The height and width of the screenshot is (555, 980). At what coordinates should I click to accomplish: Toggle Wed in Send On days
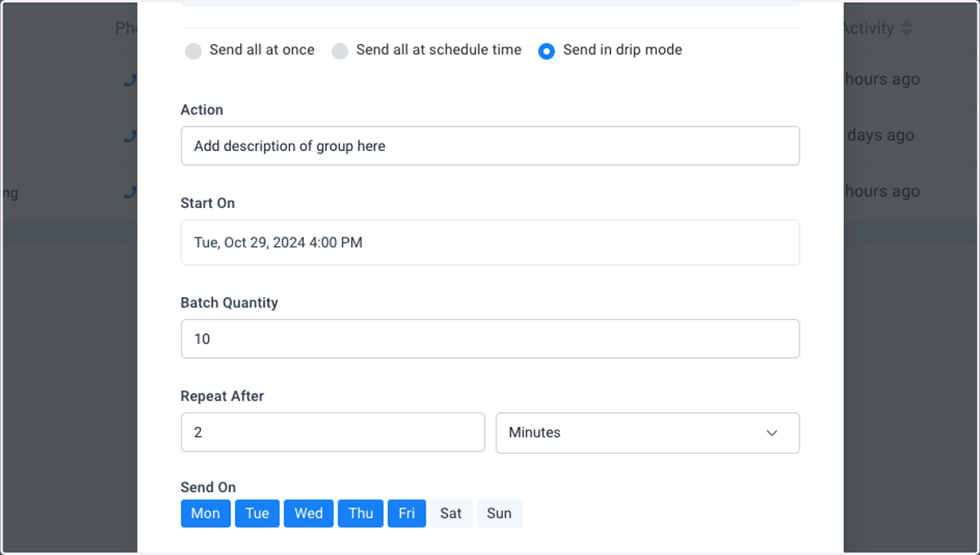(309, 513)
